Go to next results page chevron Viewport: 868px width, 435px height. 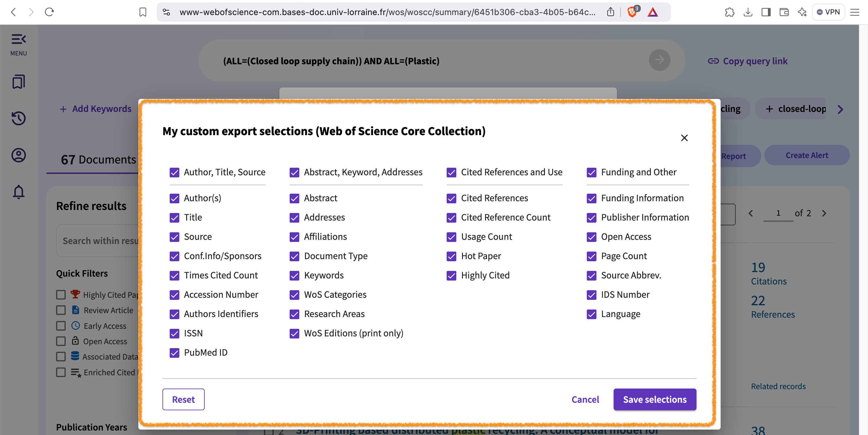[x=824, y=214]
